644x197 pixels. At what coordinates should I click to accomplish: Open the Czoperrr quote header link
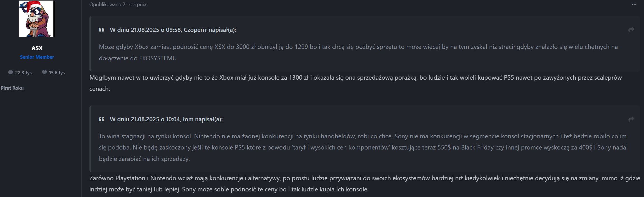point(173,30)
